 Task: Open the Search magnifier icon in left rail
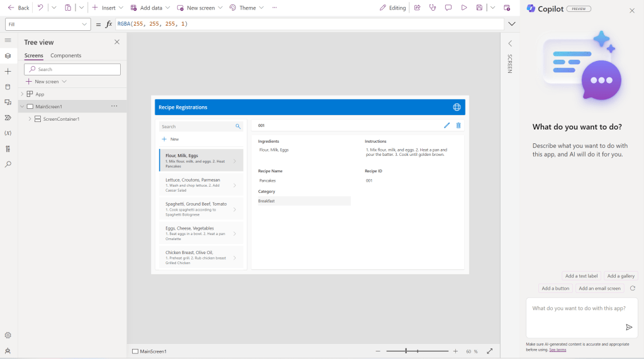point(8,164)
